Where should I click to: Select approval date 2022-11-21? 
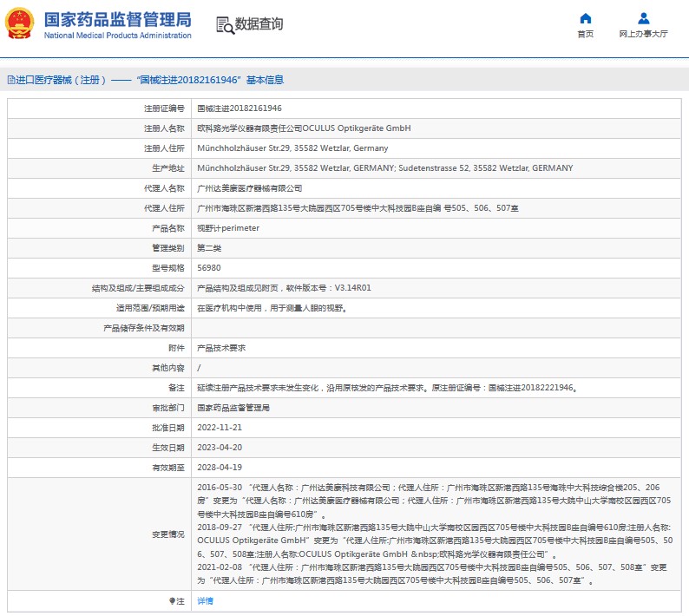click(x=220, y=428)
